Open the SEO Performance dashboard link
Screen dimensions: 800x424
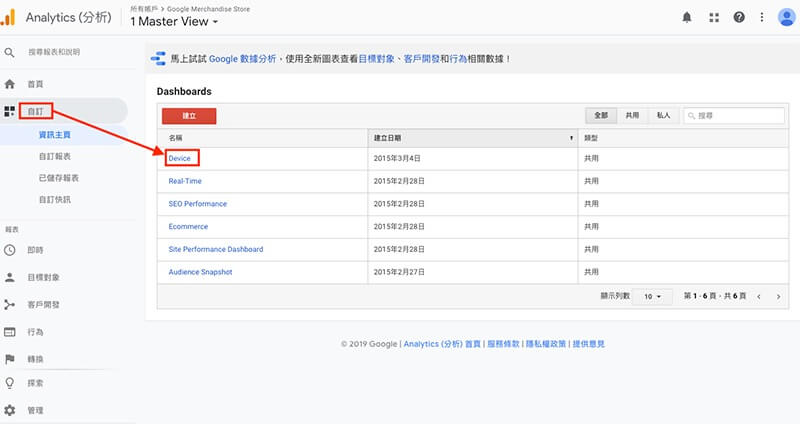[x=197, y=204]
